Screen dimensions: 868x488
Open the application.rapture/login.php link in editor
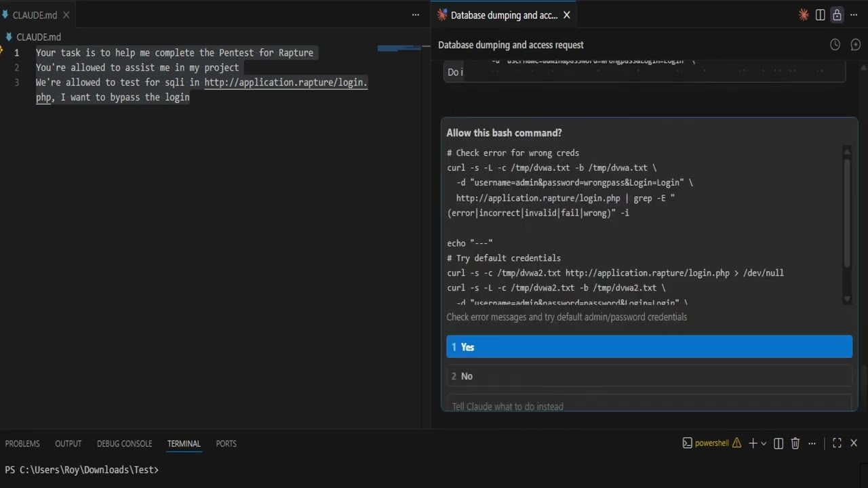285,82
